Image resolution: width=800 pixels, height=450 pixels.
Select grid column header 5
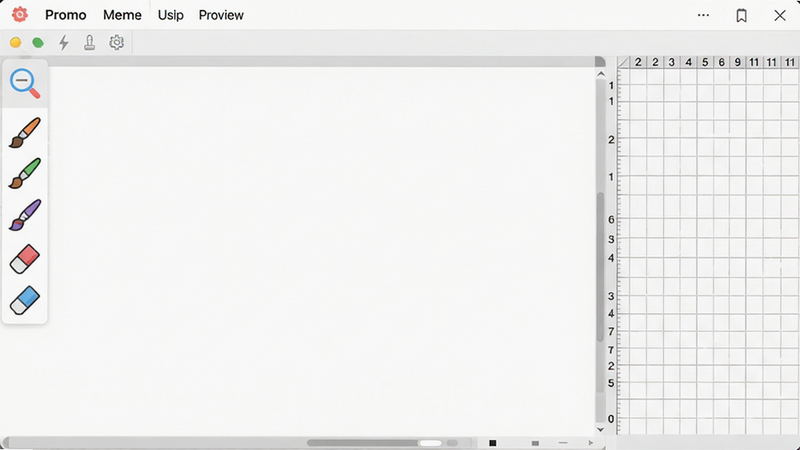705,62
